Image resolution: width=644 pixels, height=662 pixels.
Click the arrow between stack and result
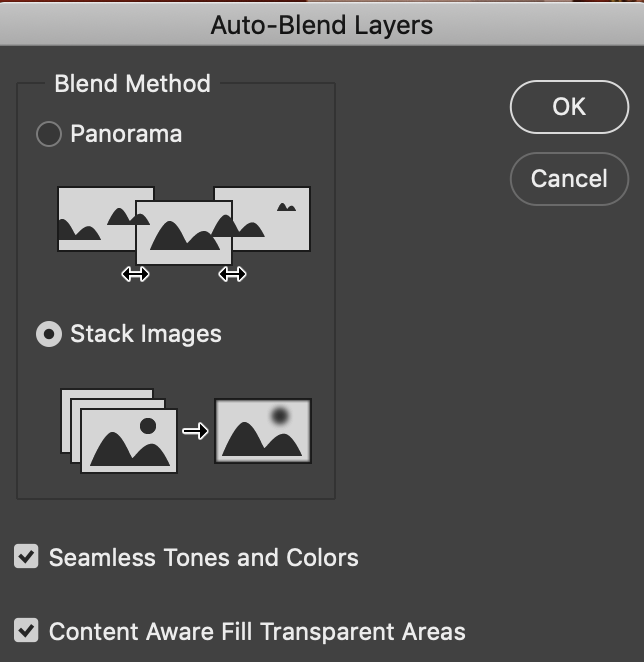(195, 432)
